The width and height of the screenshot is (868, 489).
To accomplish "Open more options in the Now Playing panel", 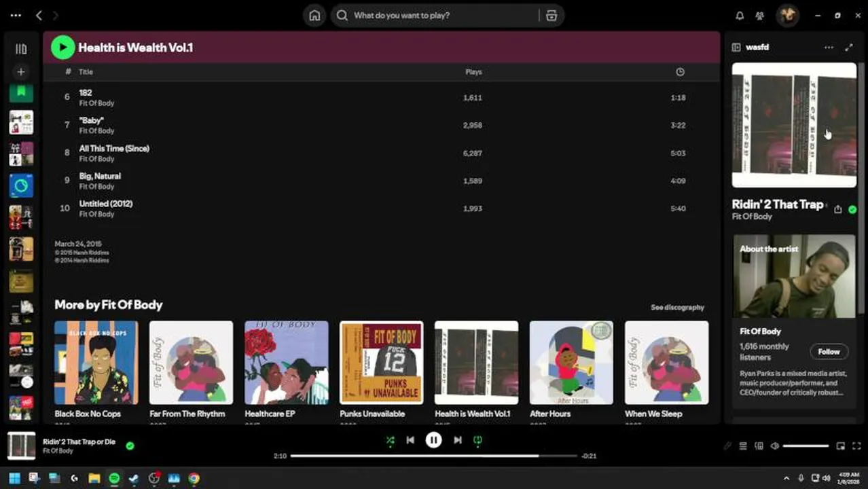I will click(829, 48).
